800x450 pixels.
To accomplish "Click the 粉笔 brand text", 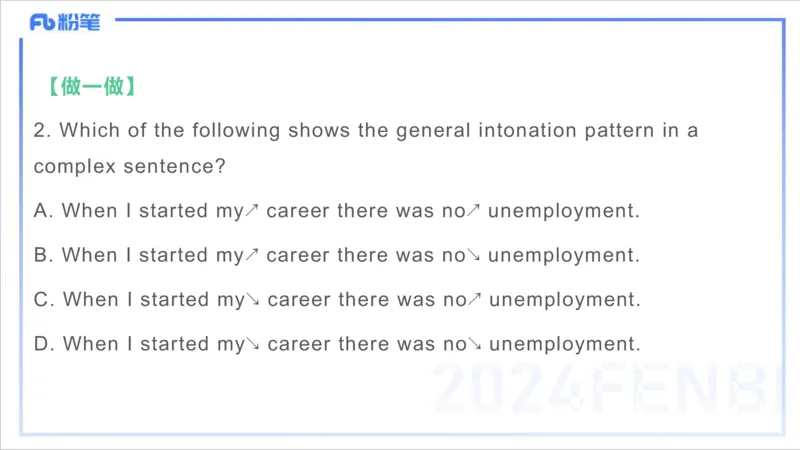I will point(80,22).
